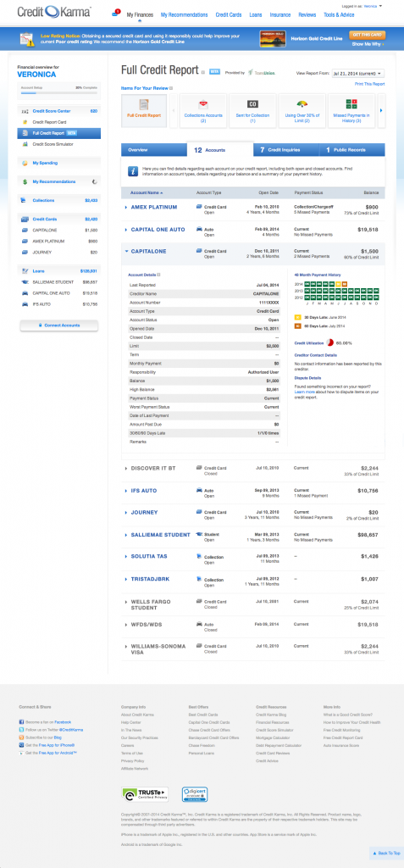The width and height of the screenshot is (404, 868).
Task: Open My Recommendations in top navigation
Action: [x=185, y=15]
